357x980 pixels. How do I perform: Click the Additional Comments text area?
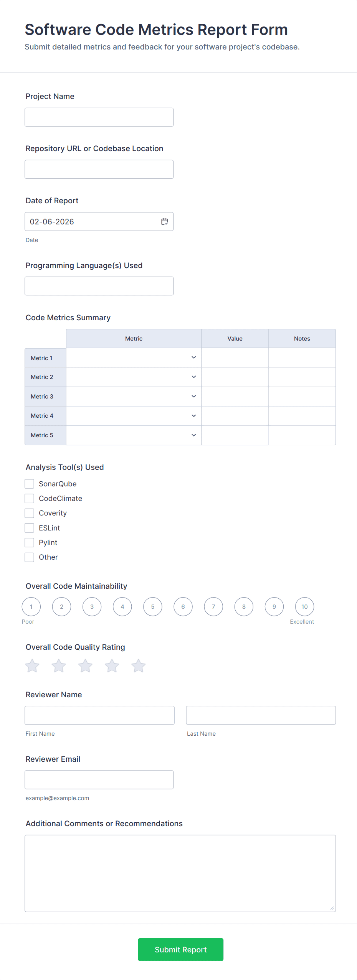180,873
